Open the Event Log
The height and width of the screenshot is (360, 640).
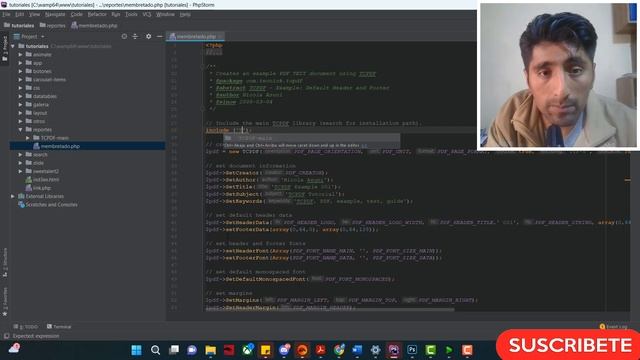point(613,327)
